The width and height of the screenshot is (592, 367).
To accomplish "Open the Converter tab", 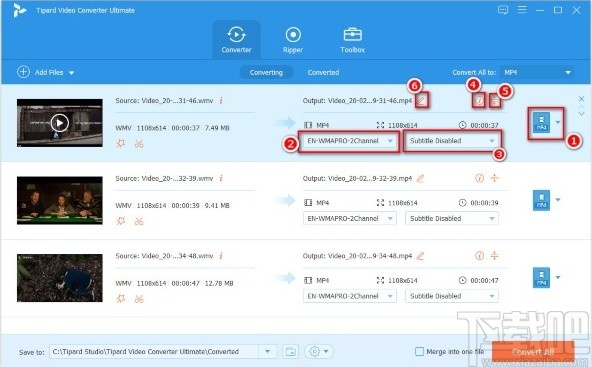I will (x=236, y=40).
